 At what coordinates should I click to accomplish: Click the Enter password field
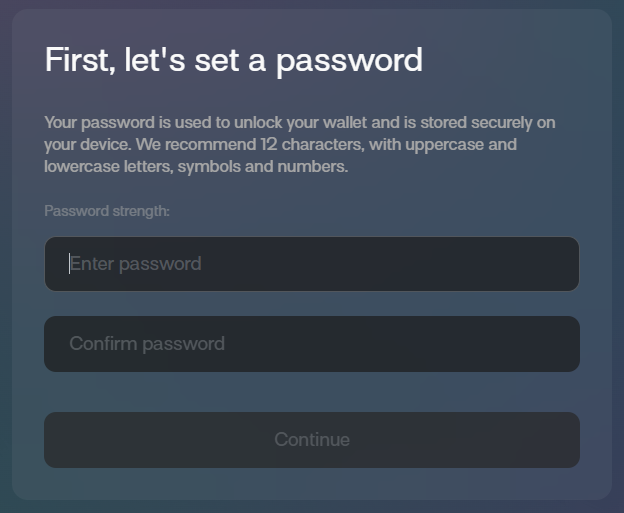(311, 264)
